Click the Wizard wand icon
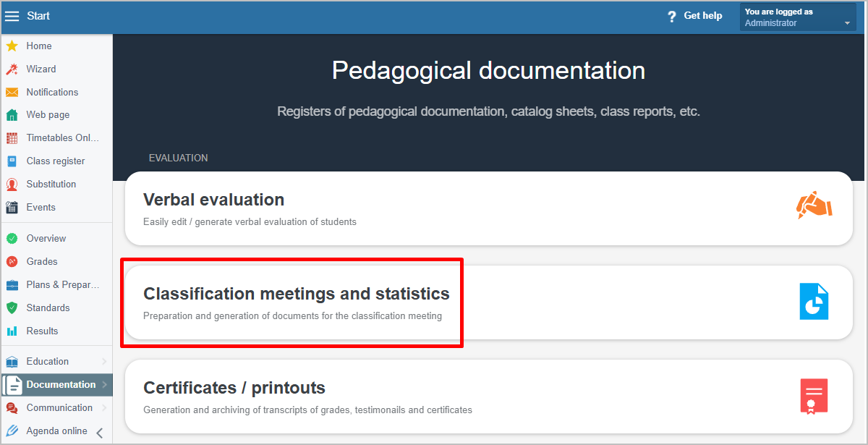 [x=12, y=69]
